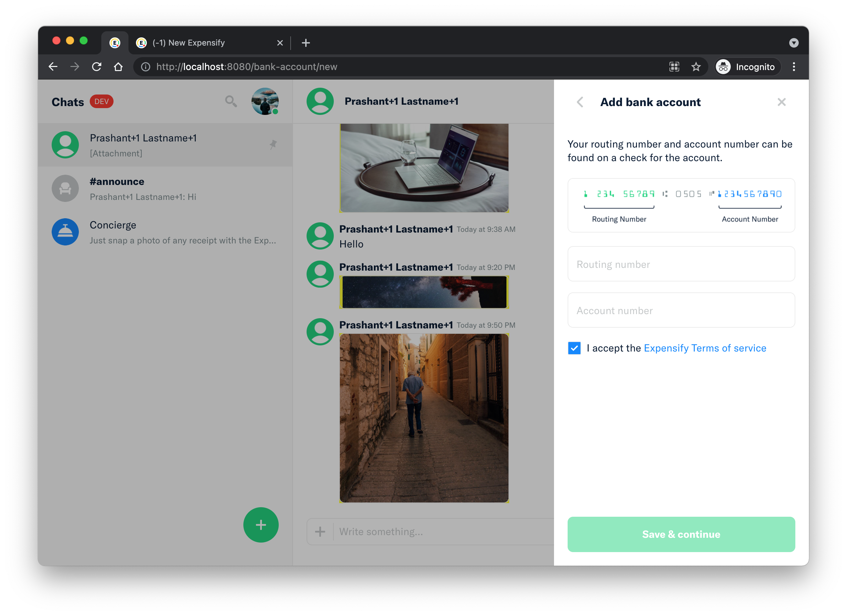Click the pin icon on the Prashant+1 chat
847x616 pixels.
coord(273,144)
